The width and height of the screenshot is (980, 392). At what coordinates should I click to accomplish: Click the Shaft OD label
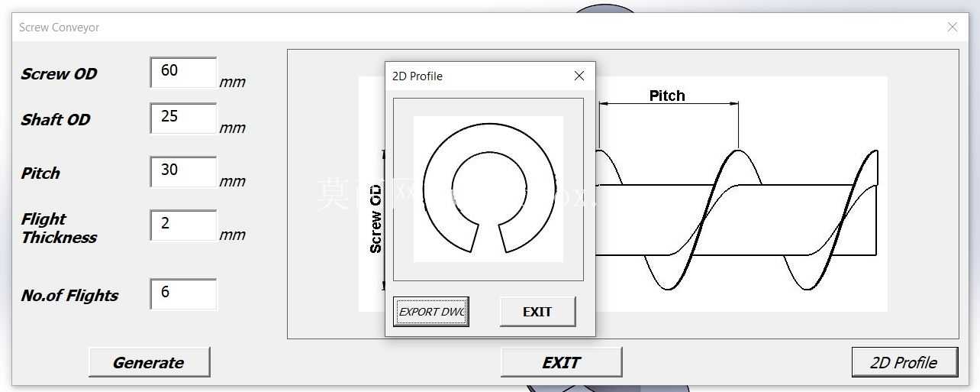(x=56, y=120)
